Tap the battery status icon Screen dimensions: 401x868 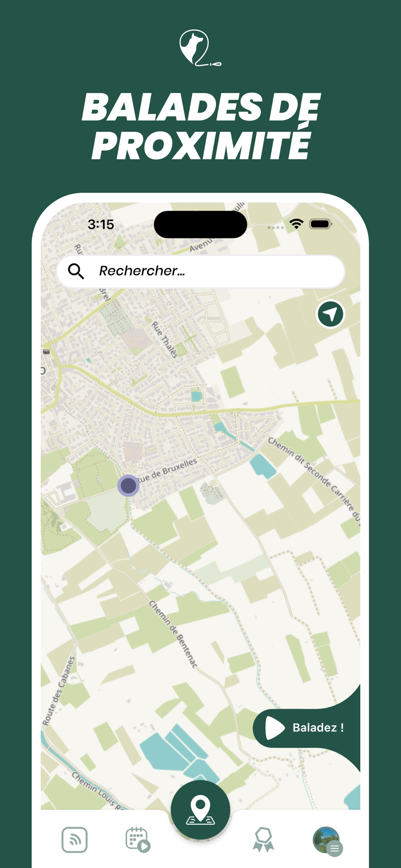[x=321, y=224]
